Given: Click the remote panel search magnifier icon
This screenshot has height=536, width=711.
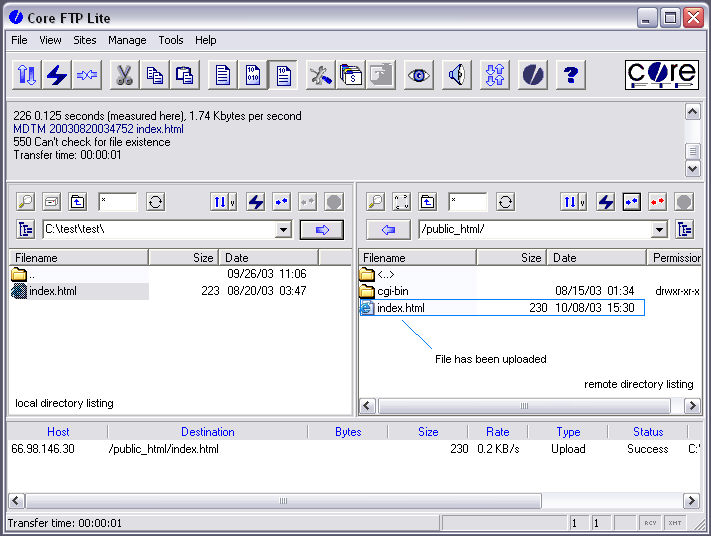Looking at the screenshot, I should coord(376,202).
